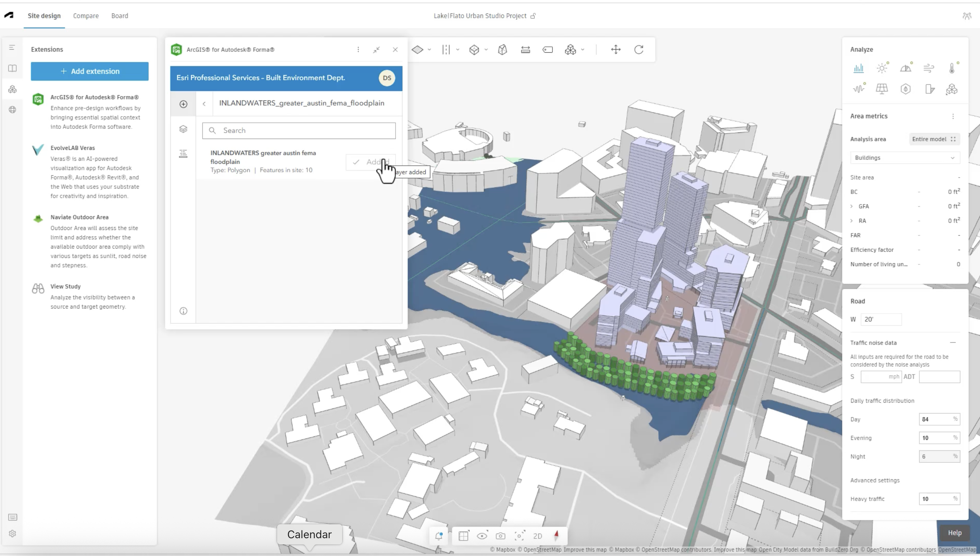Open the Solar energy panel analysis icon
Screen dimensions: 980x556
882,89
